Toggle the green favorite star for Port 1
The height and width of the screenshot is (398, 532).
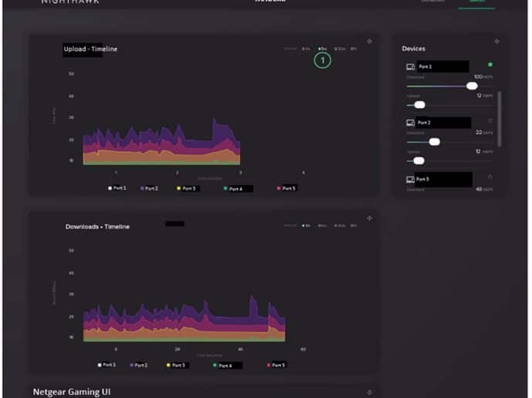coord(490,65)
